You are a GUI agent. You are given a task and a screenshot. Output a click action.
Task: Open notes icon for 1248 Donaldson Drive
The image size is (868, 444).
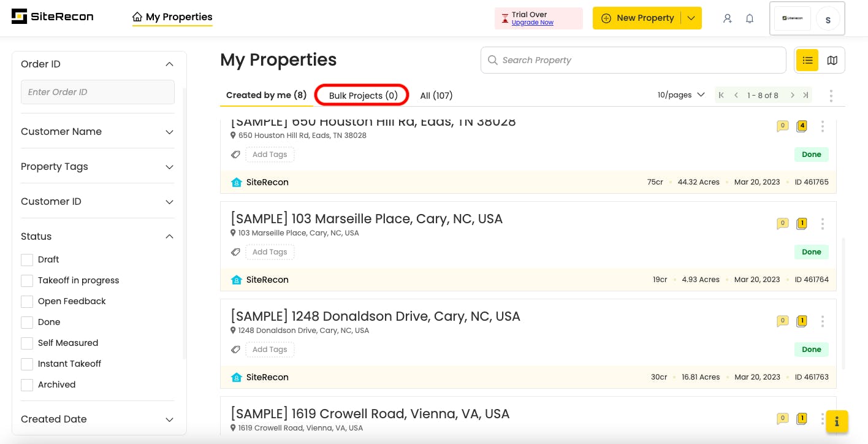(x=782, y=321)
